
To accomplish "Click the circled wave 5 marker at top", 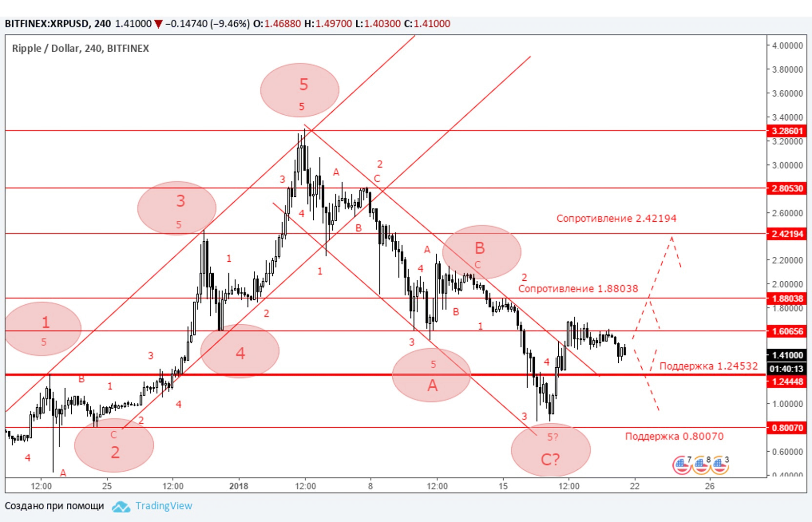I will coord(300,90).
